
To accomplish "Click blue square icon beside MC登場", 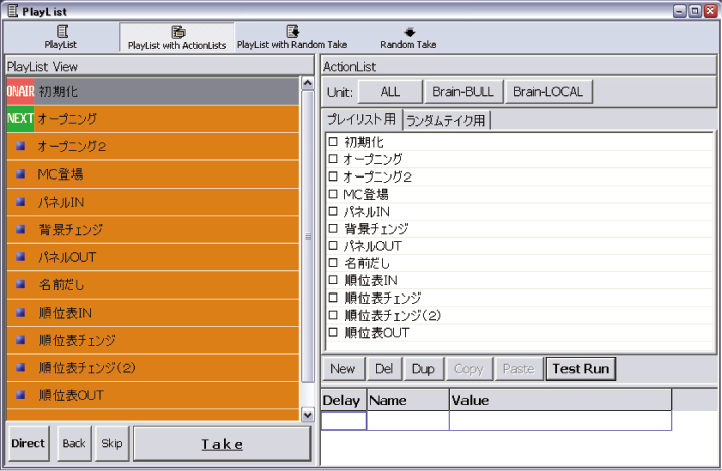I will pos(20,174).
